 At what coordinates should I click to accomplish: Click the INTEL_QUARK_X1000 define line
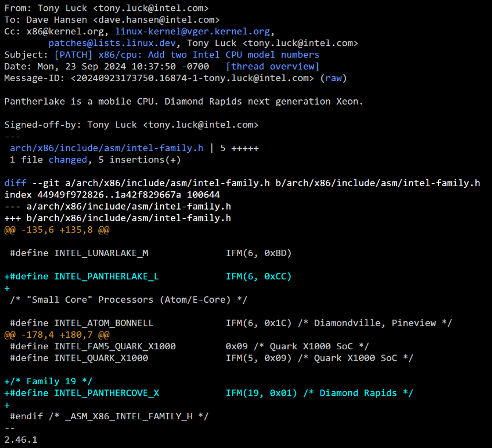click(x=212, y=358)
